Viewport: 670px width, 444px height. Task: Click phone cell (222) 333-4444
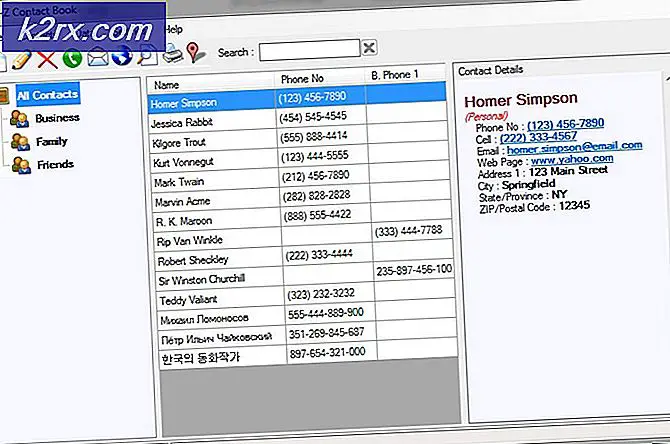319,255
